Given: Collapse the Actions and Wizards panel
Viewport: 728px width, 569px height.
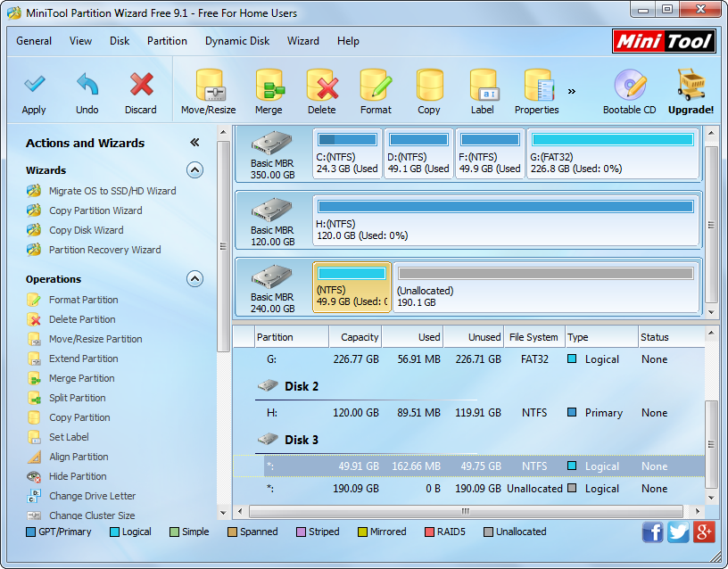Looking at the screenshot, I should [x=194, y=143].
